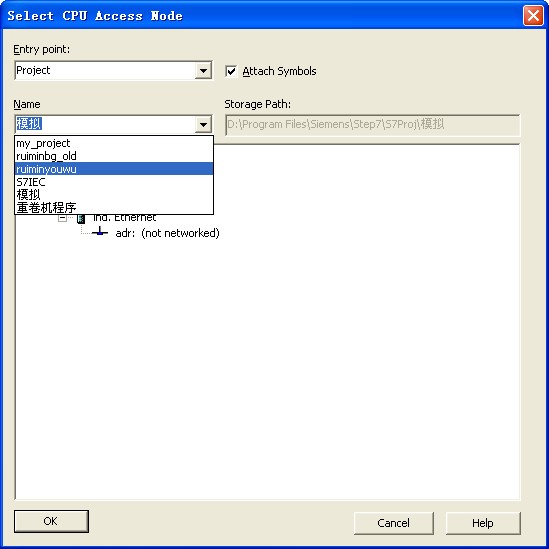549x549 pixels.
Task: Click inside the Name text field
Action: click(105, 124)
